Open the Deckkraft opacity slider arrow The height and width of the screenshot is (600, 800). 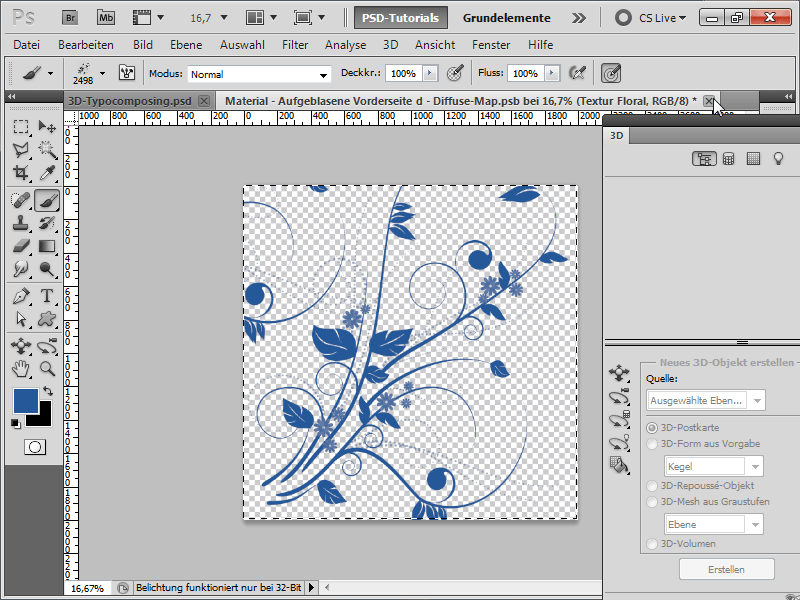tap(430, 73)
